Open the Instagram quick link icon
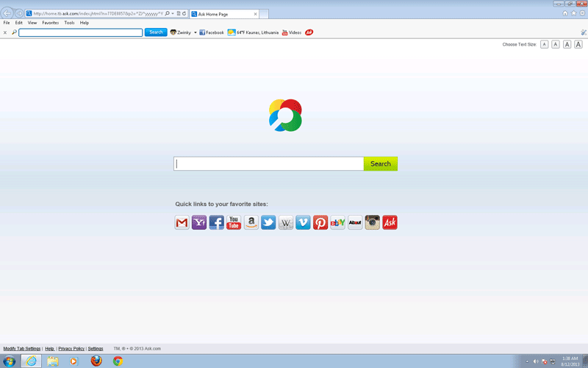Screen dimensions: 588x368 (x=373, y=222)
